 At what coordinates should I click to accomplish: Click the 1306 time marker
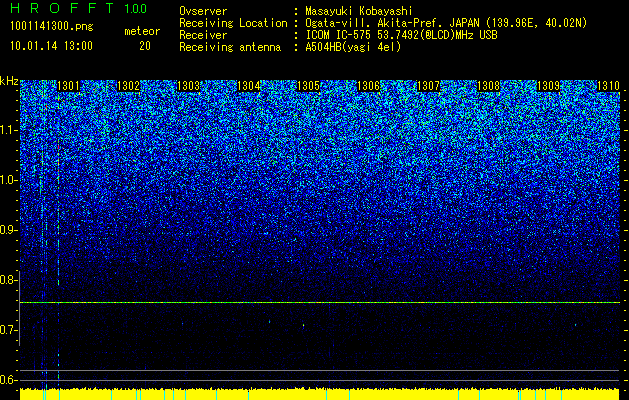(x=368, y=86)
